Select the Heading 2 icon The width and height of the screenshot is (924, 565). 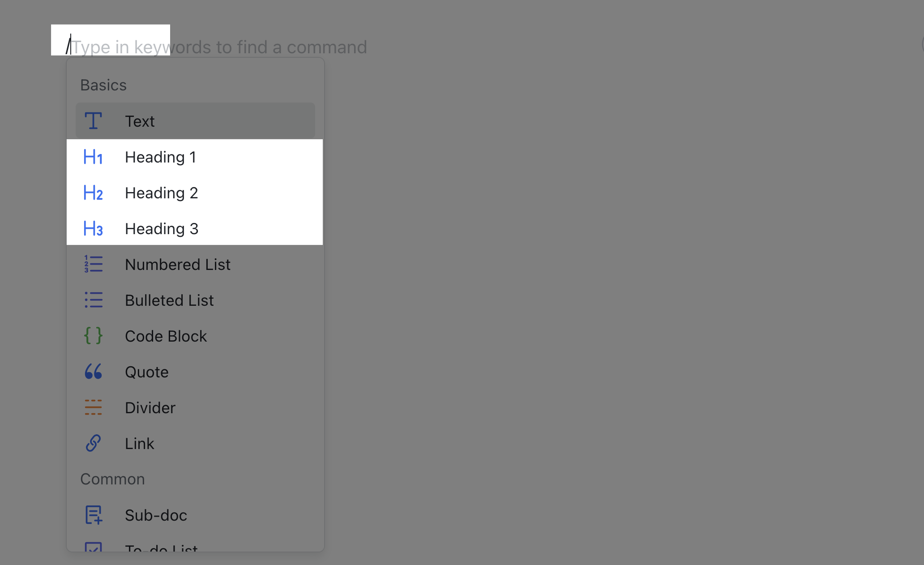tap(93, 193)
